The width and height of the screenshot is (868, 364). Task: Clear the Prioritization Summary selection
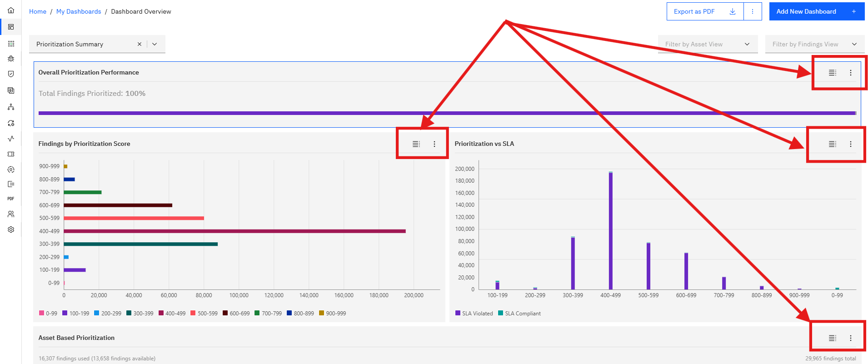[140, 44]
